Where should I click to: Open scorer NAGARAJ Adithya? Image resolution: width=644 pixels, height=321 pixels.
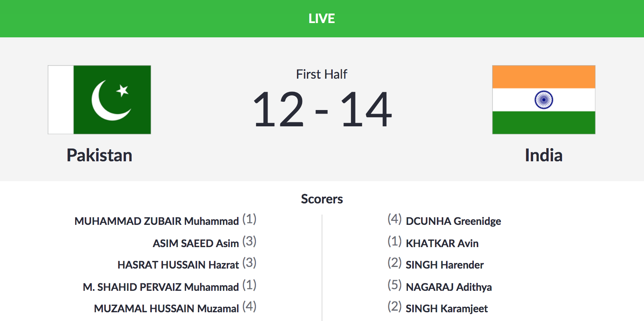click(x=448, y=287)
